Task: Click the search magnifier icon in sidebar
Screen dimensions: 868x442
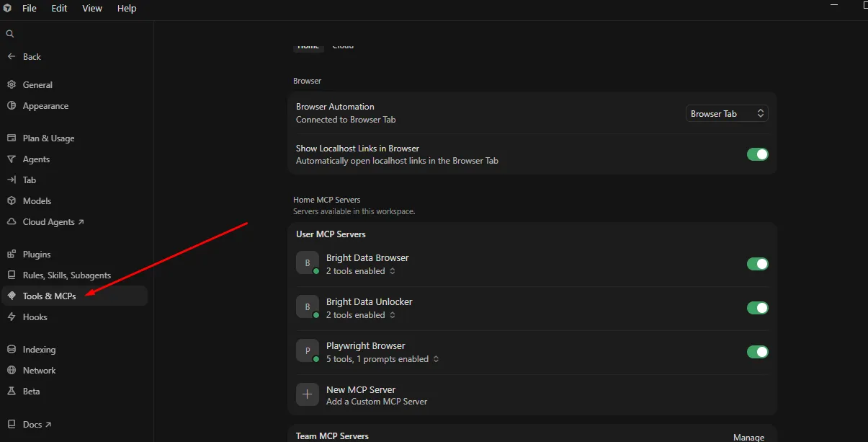Action: click(10, 34)
